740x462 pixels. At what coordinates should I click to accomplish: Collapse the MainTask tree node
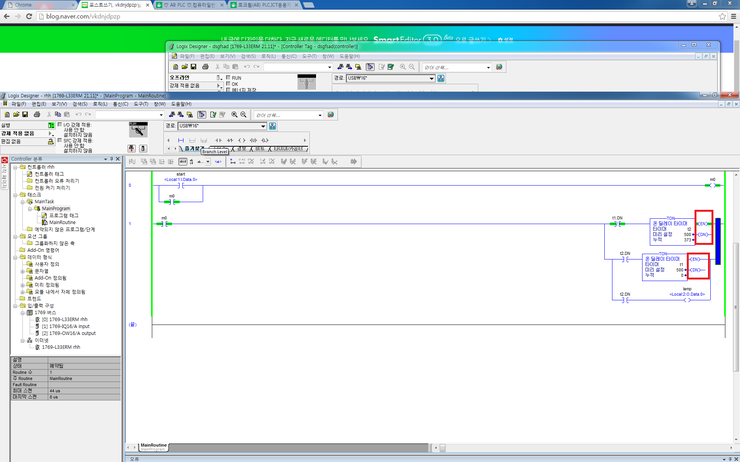point(22,202)
